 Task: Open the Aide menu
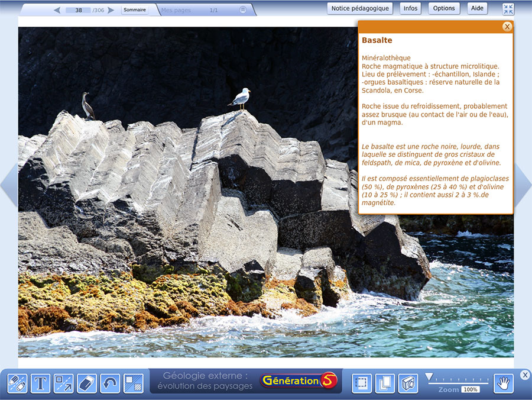[x=477, y=8]
